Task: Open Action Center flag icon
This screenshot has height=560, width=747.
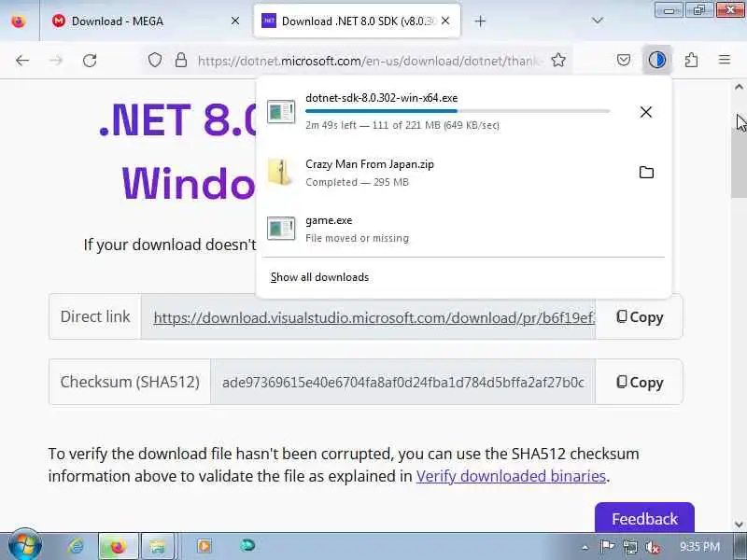Action: click(607, 547)
